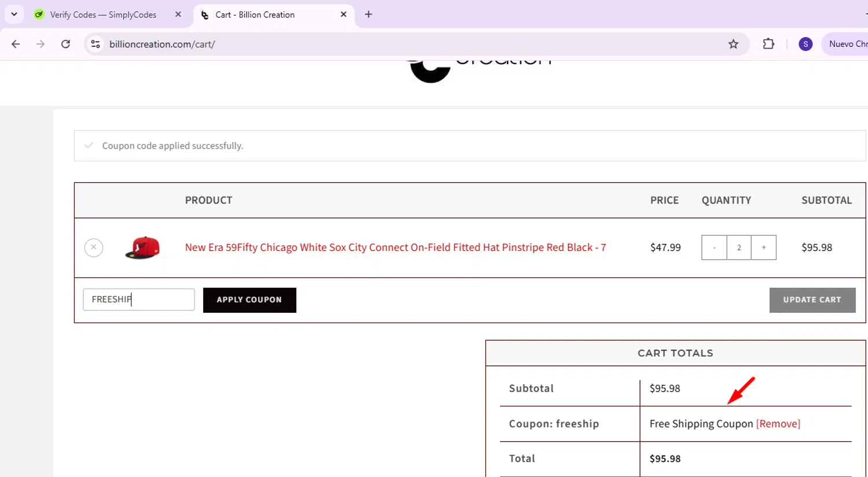868x477 pixels.
Task: Click the 'Coupon code applied successfully.' message
Action: click(x=172, y=146)
